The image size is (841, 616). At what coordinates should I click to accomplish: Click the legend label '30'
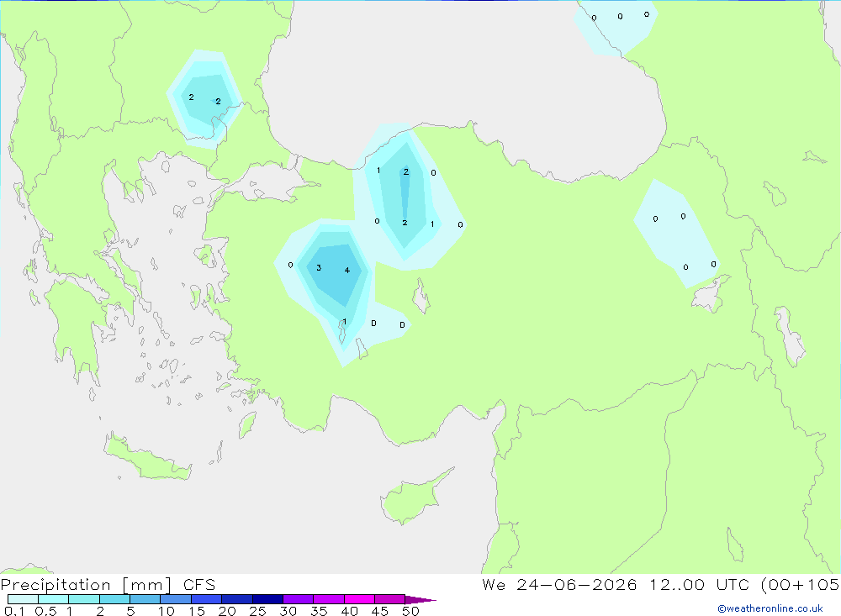(288, 611)
